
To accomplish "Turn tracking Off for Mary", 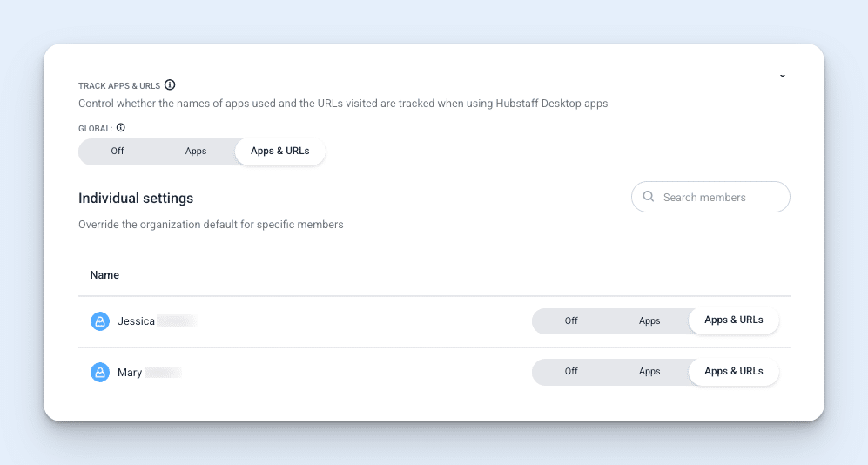I will coord(571,372).
